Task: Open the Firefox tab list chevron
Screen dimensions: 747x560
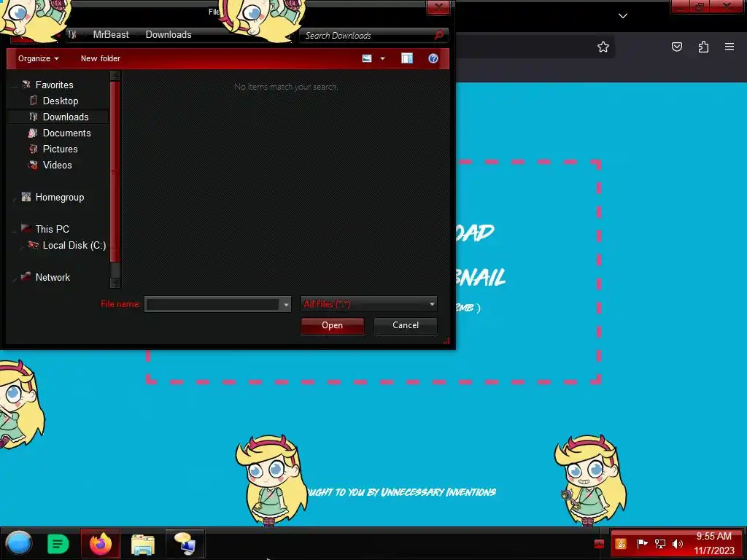Action: pos(623,16)
